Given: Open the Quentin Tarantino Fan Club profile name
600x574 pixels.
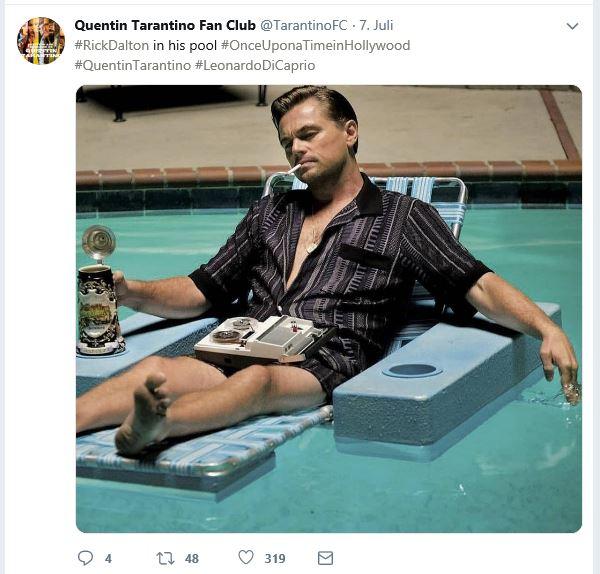Looking at the screenshot, I should coord(165,25).
